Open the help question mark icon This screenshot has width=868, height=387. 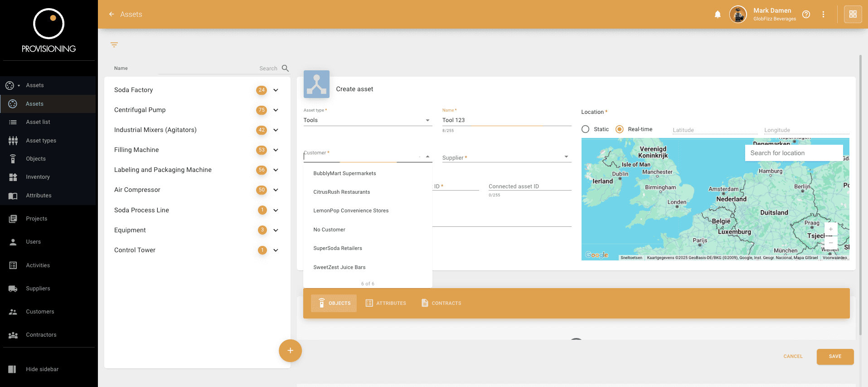coord(806,15)
